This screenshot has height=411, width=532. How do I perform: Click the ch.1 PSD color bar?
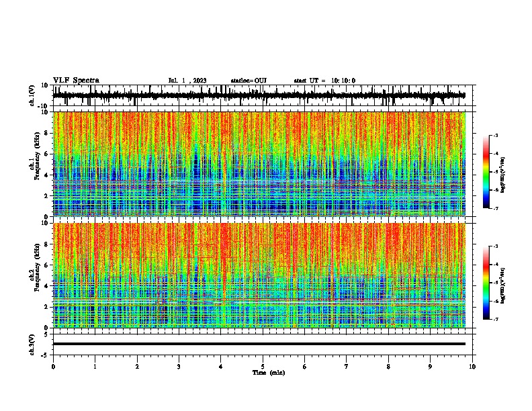pos(486,172)
